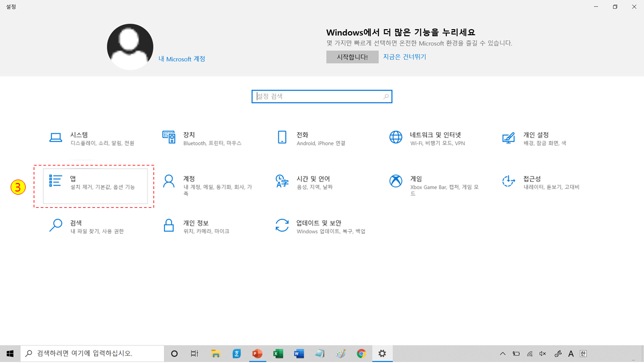
Task: Select the 지금은 건너뛰기 link
Action: coord(406,57)
